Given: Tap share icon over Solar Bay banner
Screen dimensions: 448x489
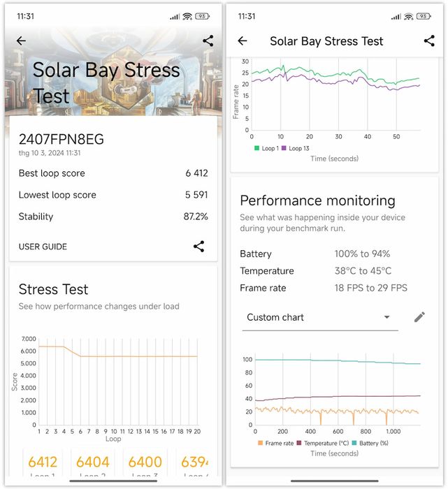Looking at the screenshot, I should 208,41.
